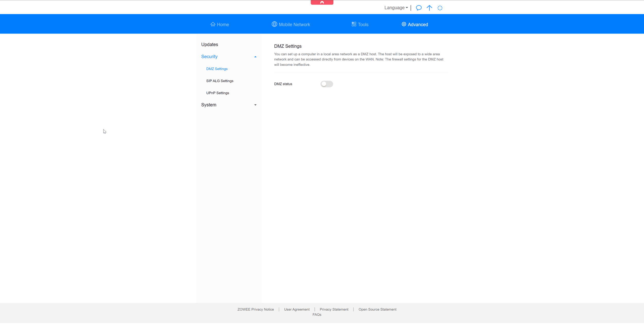Click the spinning loader status icon
The height and width of the screenshot is (324, 644).
tap(440, 8)
